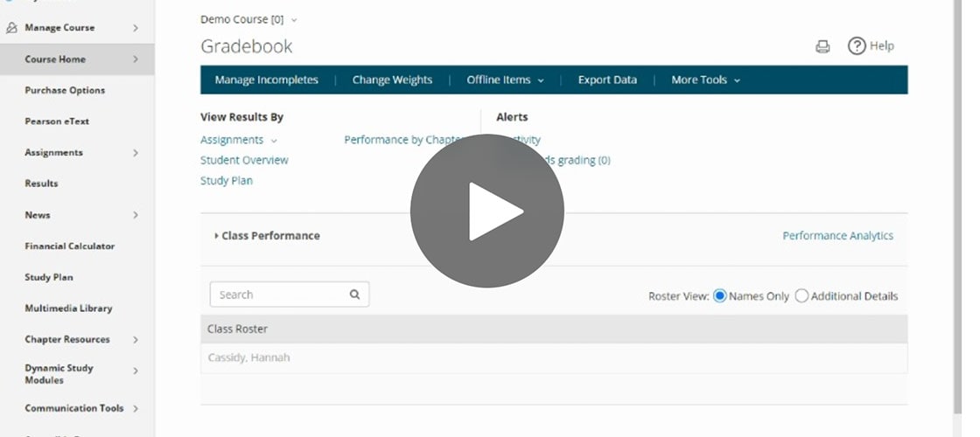The image size is (980, 437).
Task: Play the video with center play button
Action: point(487,211)
